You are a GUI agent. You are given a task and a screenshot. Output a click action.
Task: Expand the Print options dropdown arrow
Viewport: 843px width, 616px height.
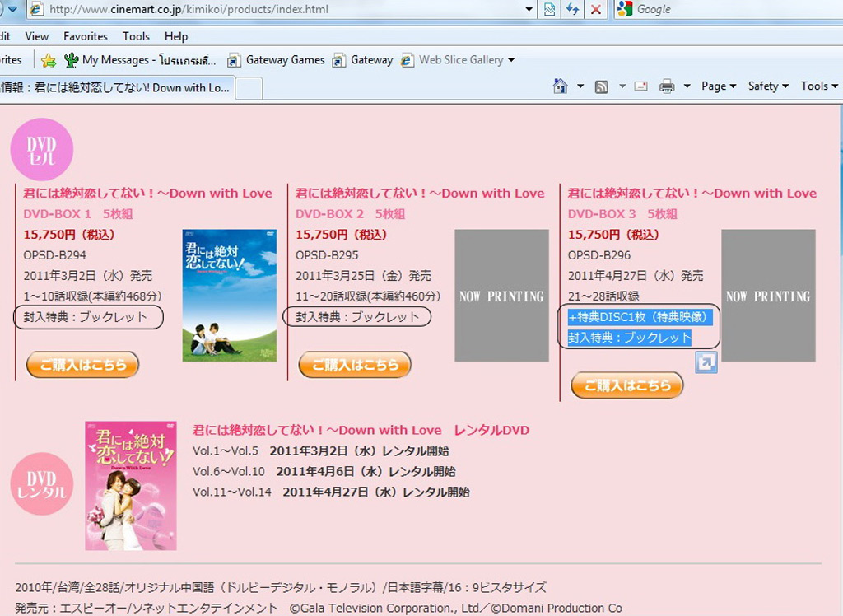click(687, 86)
